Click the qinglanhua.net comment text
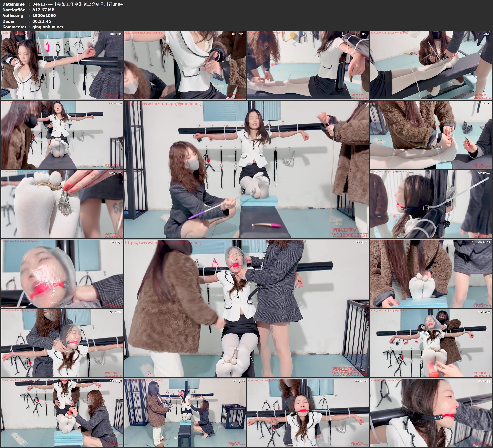This screenshot has width=493, height=448. point(48,27)
